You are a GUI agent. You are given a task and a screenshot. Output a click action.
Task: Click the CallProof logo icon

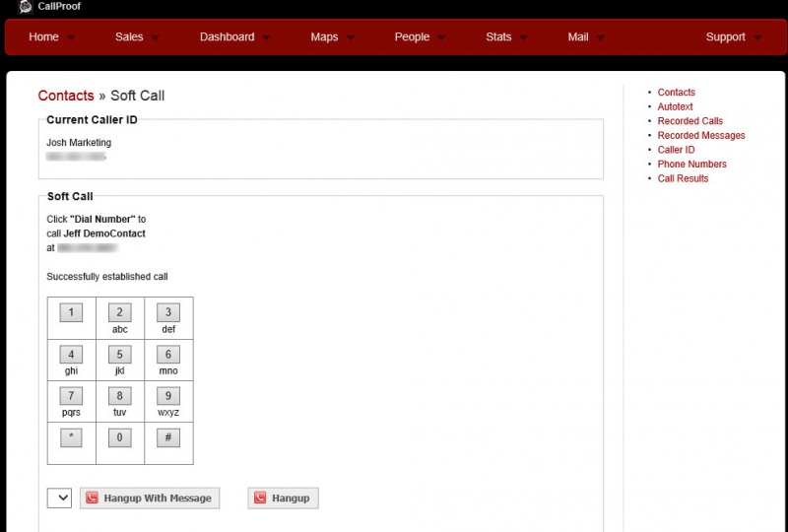pos(26,7)
